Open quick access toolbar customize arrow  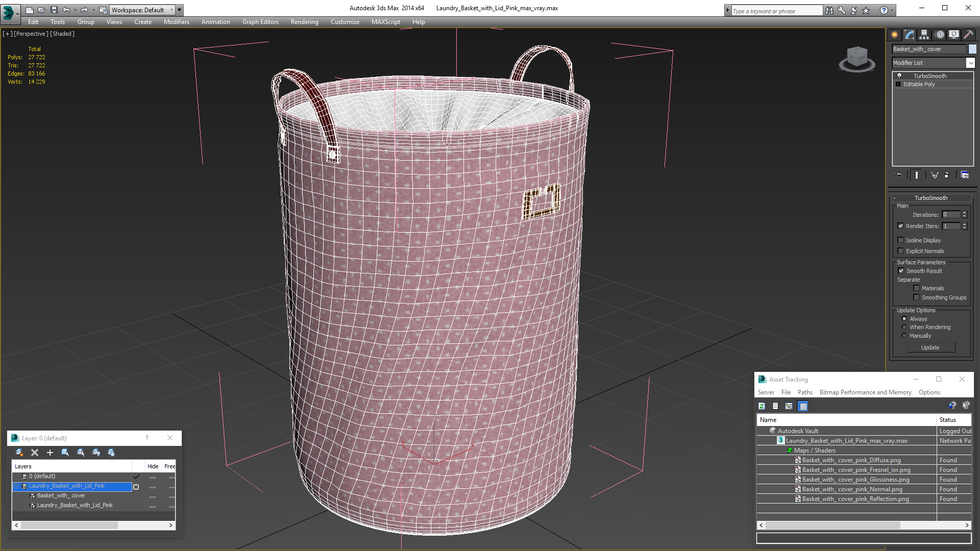[x=180, y=10]
